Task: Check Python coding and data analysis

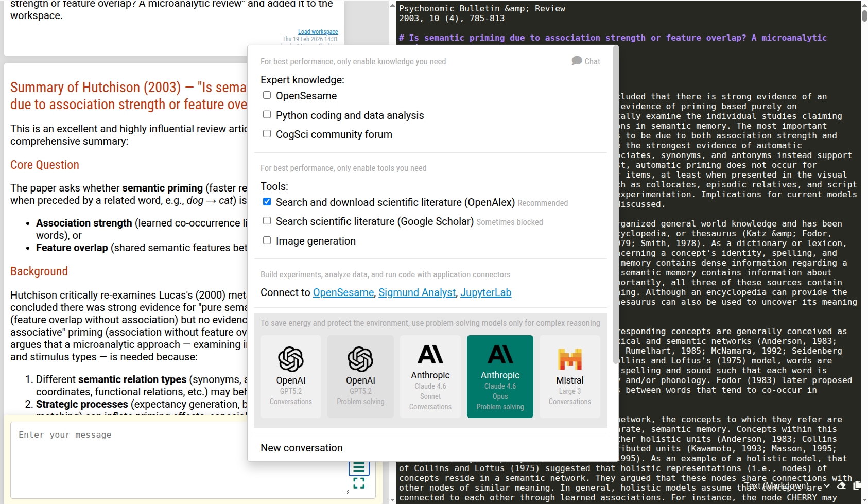Action: (x=267, y=115)
